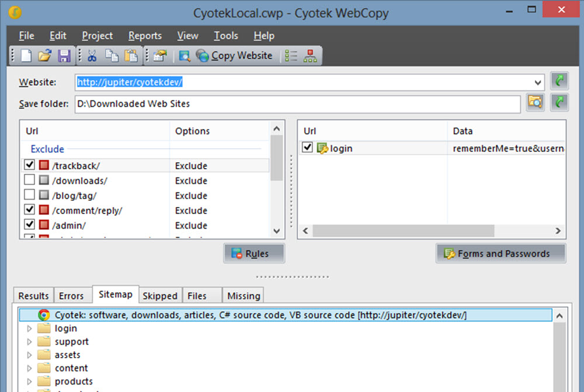Click the Paste clipboard icon
The height and width of the screenshot is (392, 584).
click(x=131, y=56)
